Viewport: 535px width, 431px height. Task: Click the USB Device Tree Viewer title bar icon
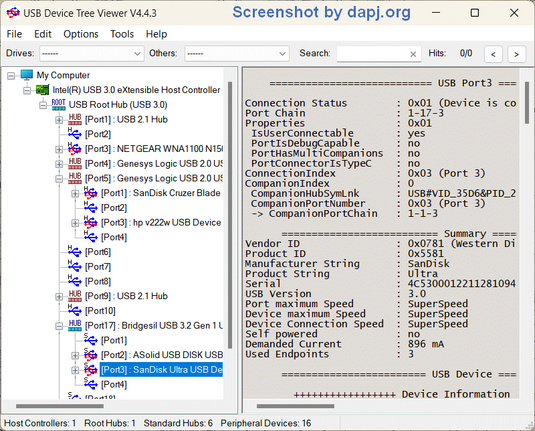tap(13, 13)
